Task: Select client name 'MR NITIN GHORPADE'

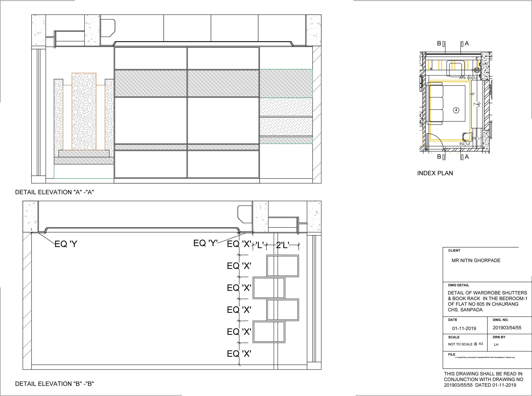Action: coord(476,260)
